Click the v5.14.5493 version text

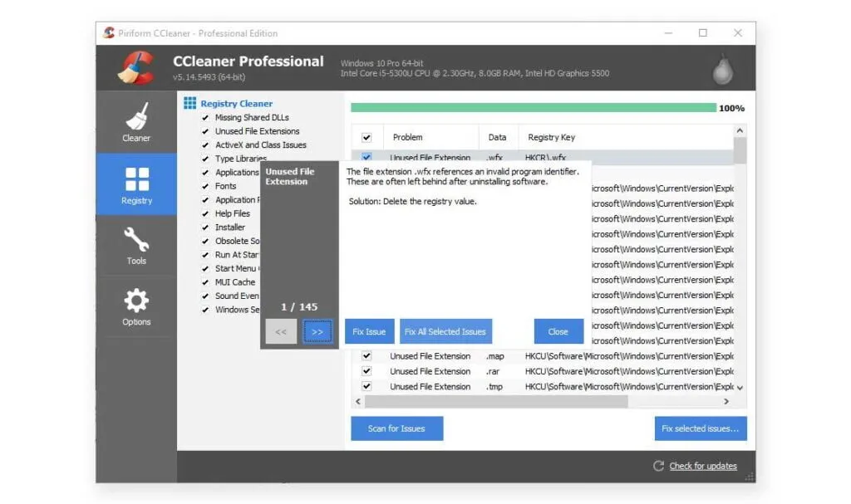tap(209, 77)
